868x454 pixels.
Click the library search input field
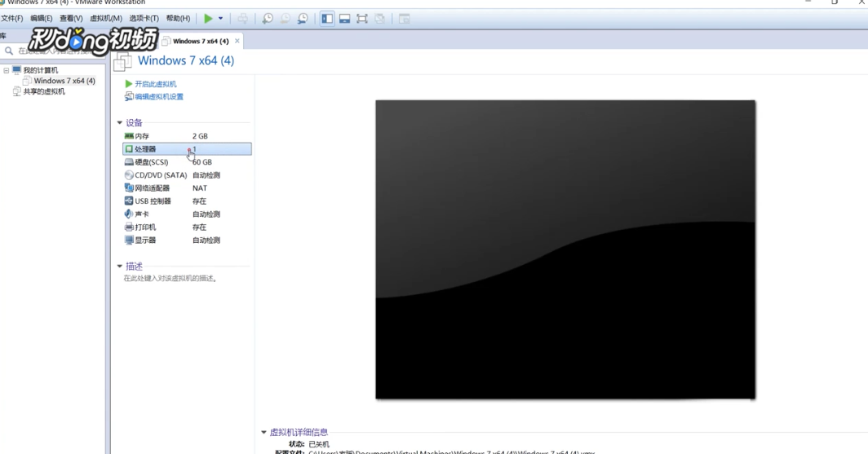[x=54, y=51]
